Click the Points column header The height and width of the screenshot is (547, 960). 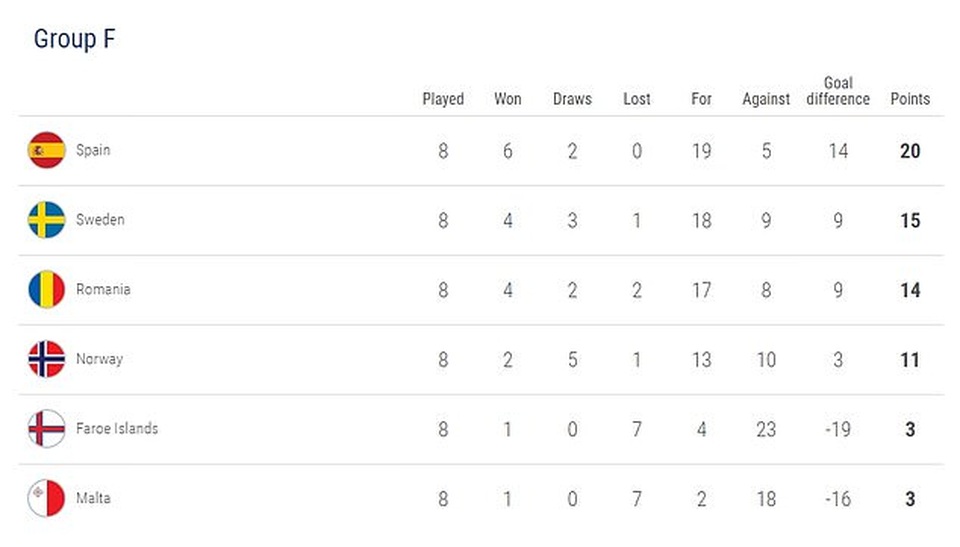(910, 99)
